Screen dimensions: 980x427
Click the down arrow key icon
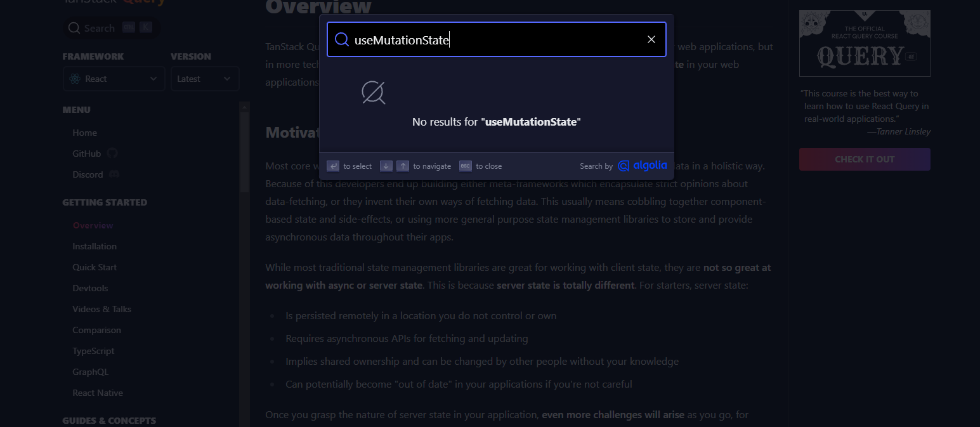coord(386,166)
